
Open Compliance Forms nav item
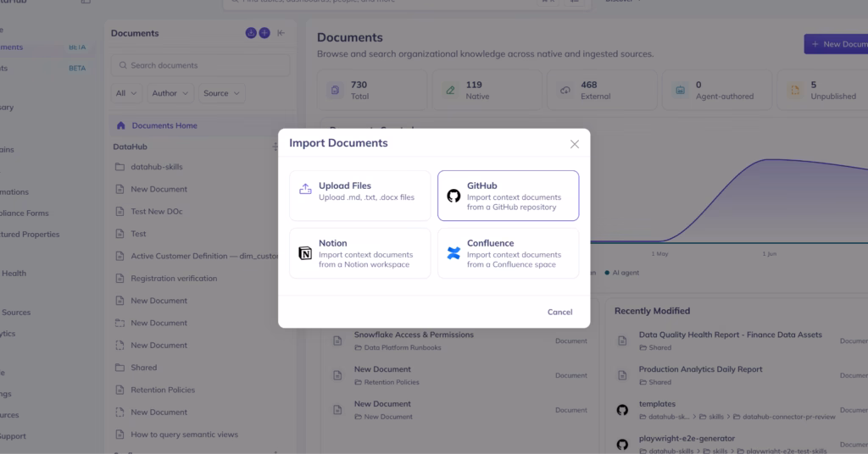pos(25,213)
